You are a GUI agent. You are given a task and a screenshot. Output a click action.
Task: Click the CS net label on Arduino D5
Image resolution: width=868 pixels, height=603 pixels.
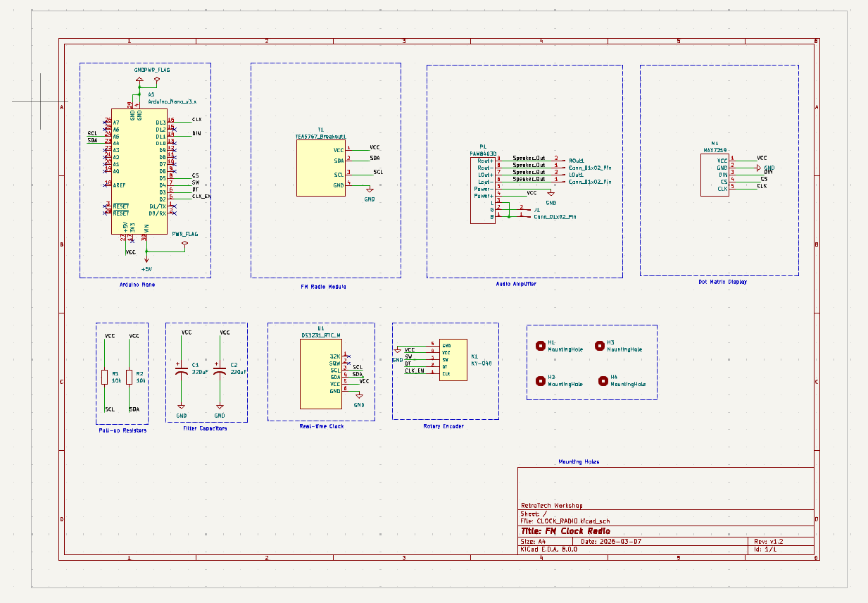click(x=195, y=175)
